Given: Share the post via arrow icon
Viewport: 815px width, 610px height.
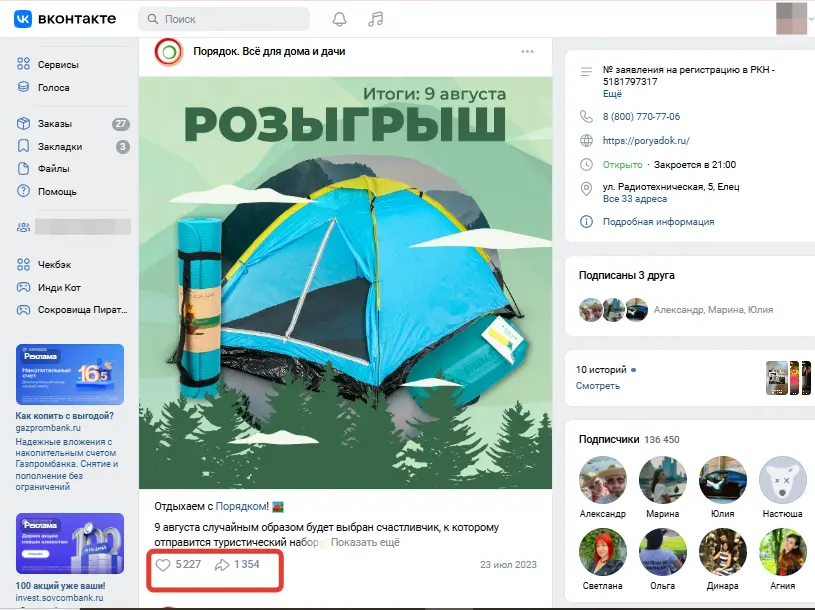Looking at the screenshot, I should pyautogui.click(x=222, y=565).
